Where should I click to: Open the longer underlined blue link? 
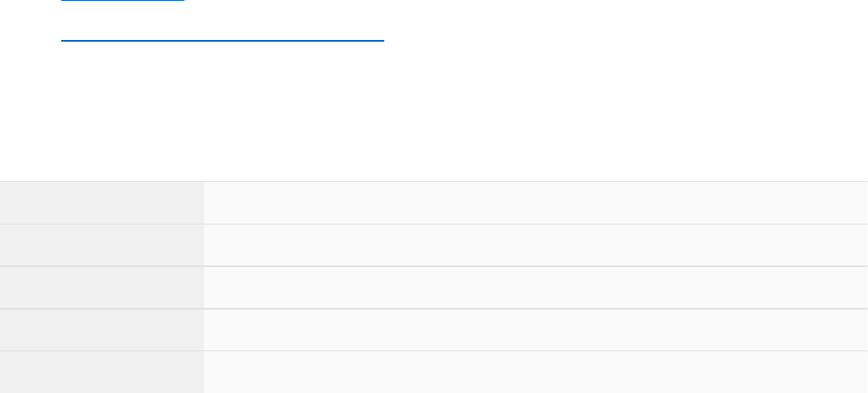point(223,39)
